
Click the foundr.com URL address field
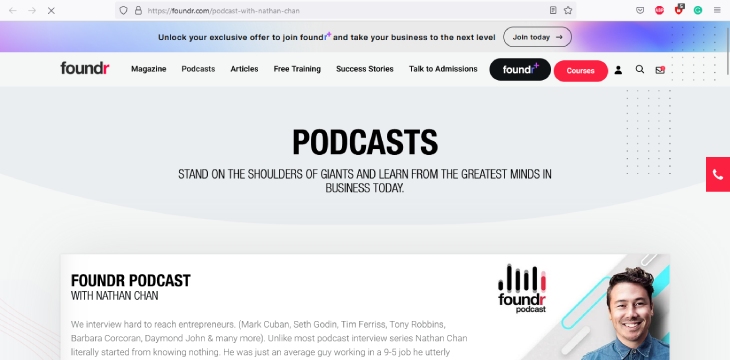[345, 10]
